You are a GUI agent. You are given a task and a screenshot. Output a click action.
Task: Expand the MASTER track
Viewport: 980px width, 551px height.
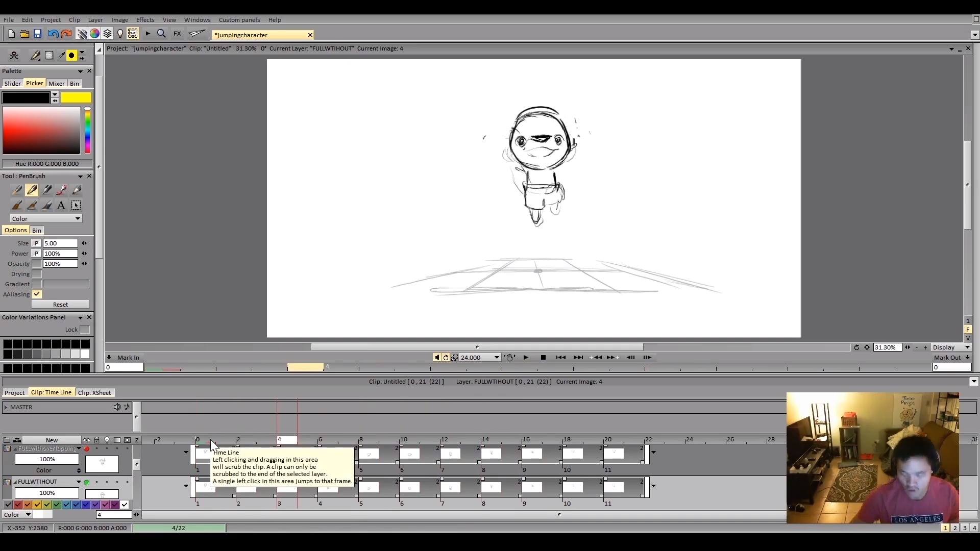point(6,407)
